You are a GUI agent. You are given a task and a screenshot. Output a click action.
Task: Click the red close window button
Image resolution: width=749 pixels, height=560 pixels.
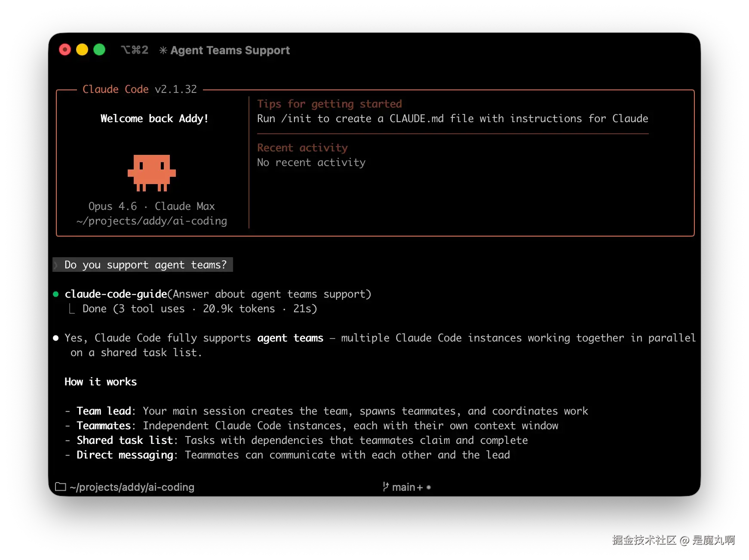65,50
